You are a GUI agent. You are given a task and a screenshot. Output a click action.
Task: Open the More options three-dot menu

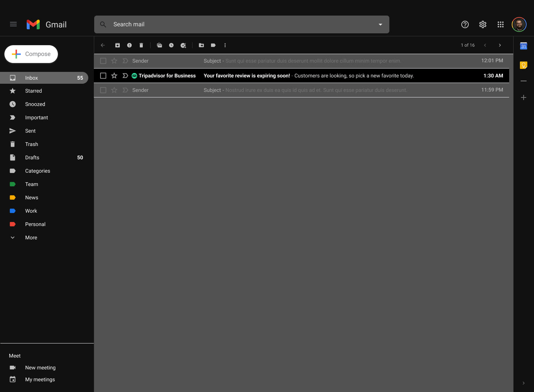(225, 45)
